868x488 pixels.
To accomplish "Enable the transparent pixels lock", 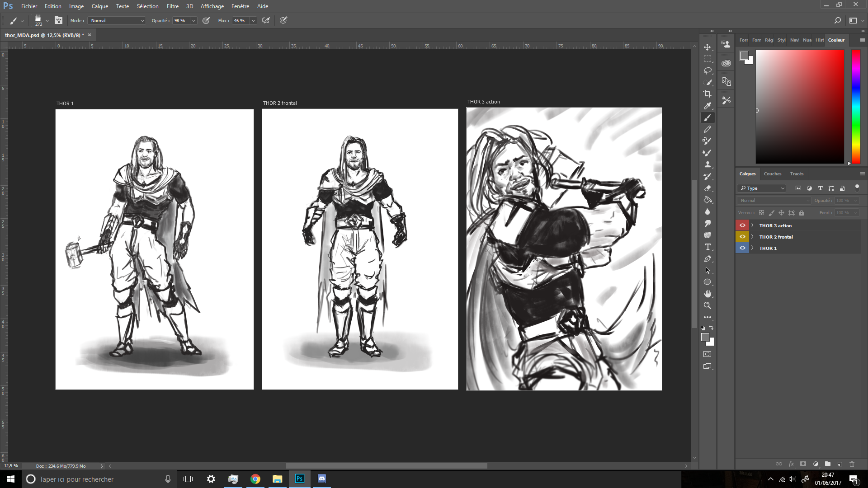I will tap(762, 213).
